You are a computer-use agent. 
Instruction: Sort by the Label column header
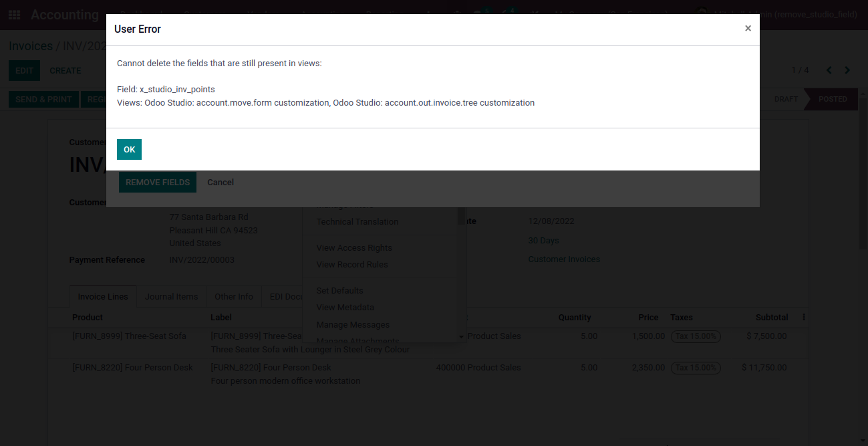(221, 317)
